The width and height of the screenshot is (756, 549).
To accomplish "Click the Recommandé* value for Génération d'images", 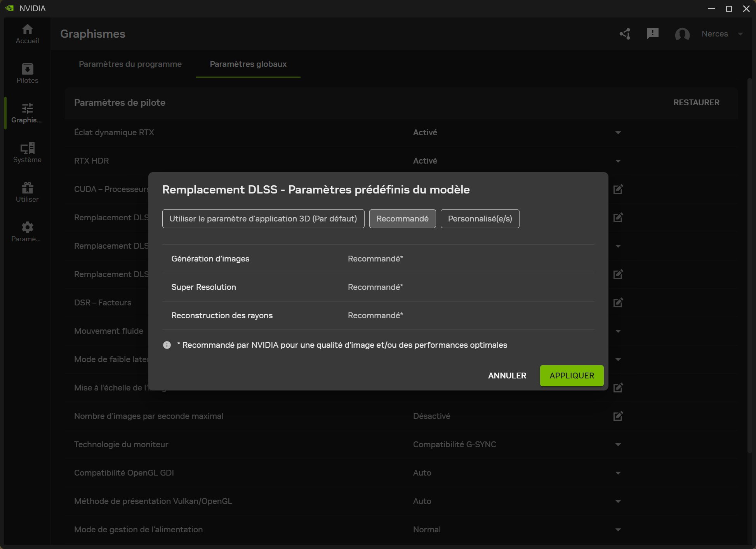I will click(x=375, y=259).
